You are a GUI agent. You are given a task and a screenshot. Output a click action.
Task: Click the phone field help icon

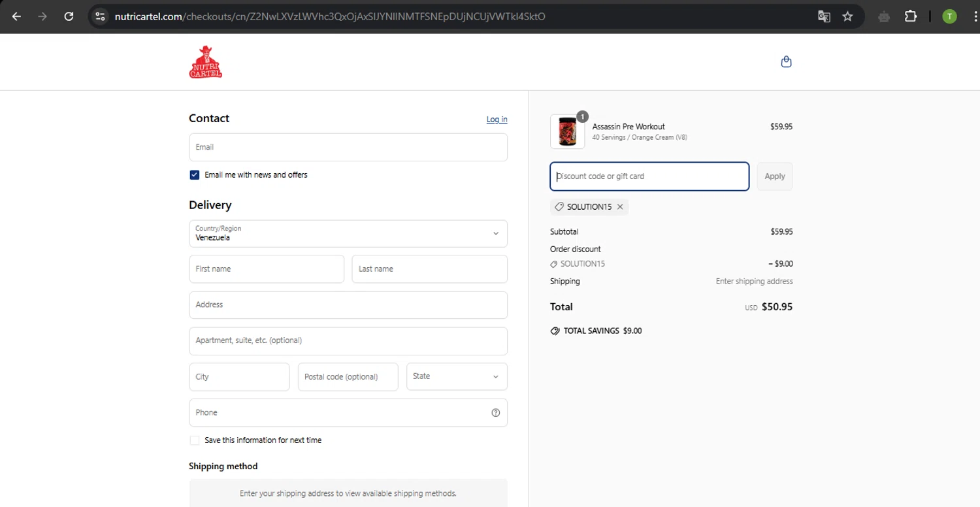pos(495,412)
